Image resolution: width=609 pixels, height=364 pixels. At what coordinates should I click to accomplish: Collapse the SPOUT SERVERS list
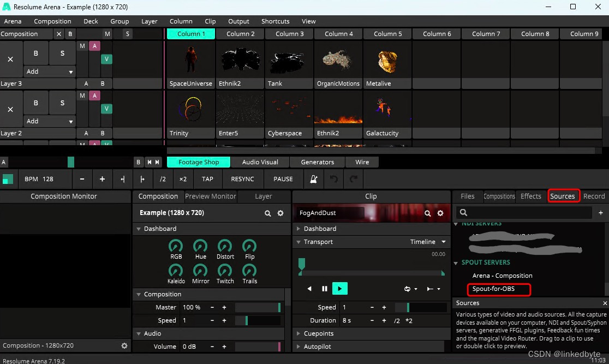point(456,263)
